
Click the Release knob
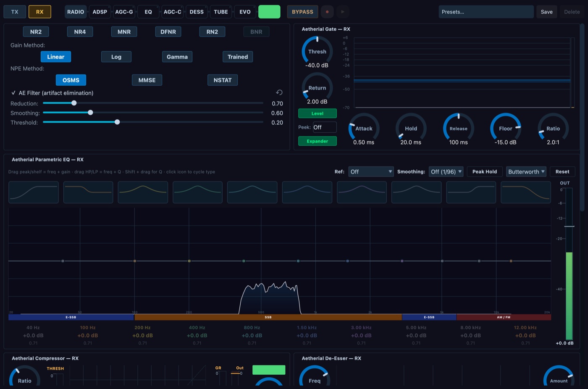click(458, 128)
